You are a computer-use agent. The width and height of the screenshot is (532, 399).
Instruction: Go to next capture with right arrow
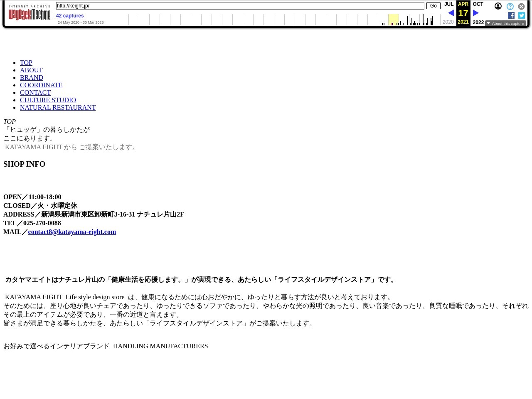click(476, 13)
